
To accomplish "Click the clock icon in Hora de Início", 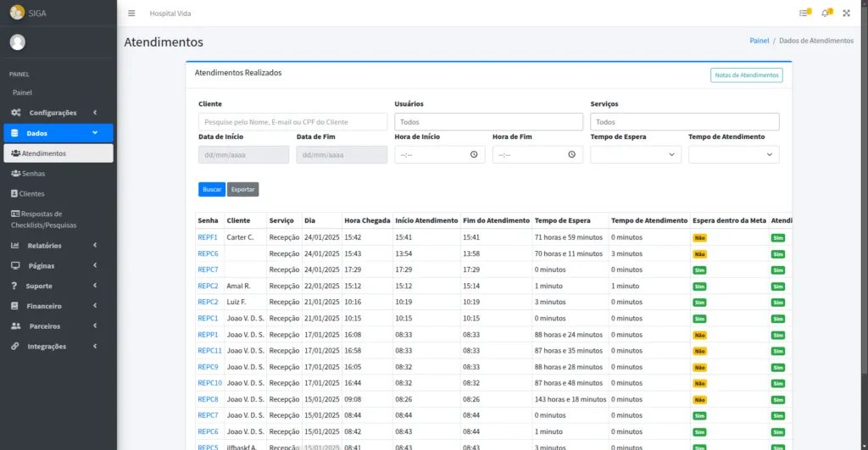I will click(x=474, y=154).
